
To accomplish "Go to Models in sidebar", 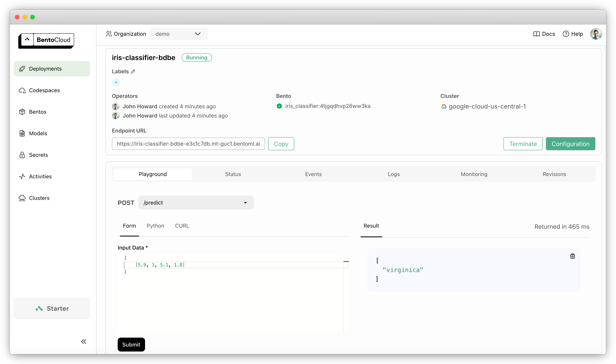I will pyautogui.click(x=52, y=134).
